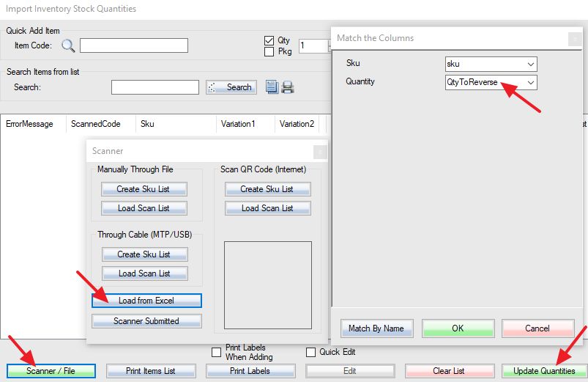Image resolution: width=588 pixels, height=382 pixels.
Task: Cancel the Match the Columns dialog
Action: (537, 328)
